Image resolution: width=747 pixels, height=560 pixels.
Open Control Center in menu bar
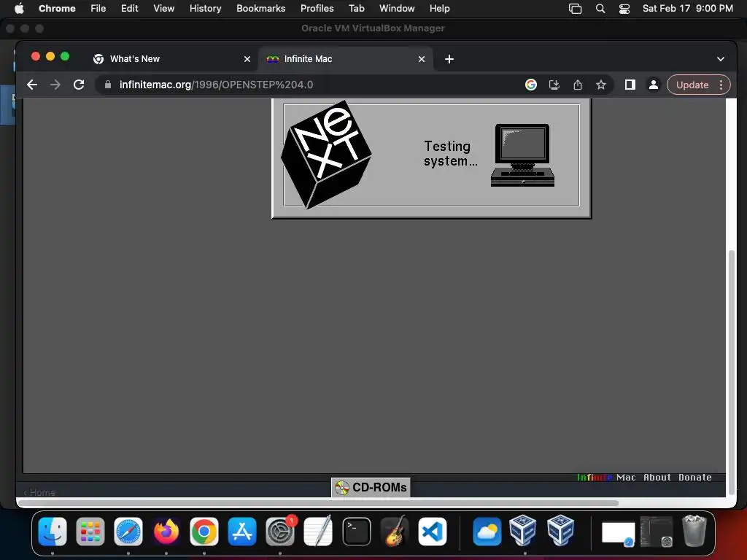click(624, 9)
